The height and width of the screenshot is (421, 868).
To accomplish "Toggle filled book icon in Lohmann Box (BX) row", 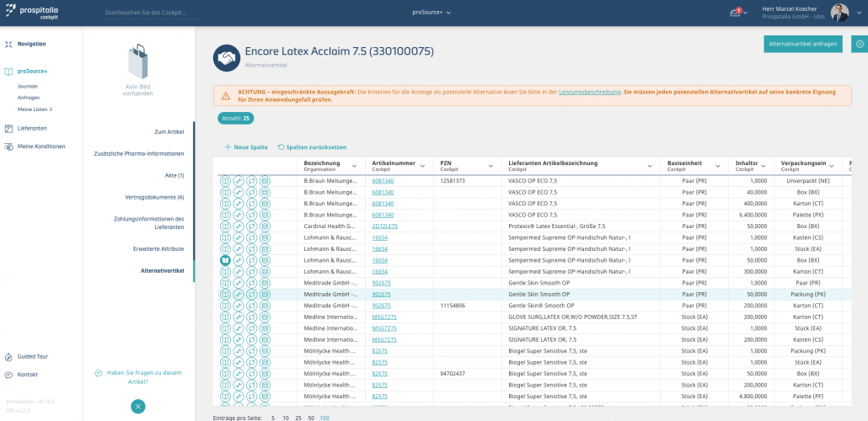I will tap(225, 260).
